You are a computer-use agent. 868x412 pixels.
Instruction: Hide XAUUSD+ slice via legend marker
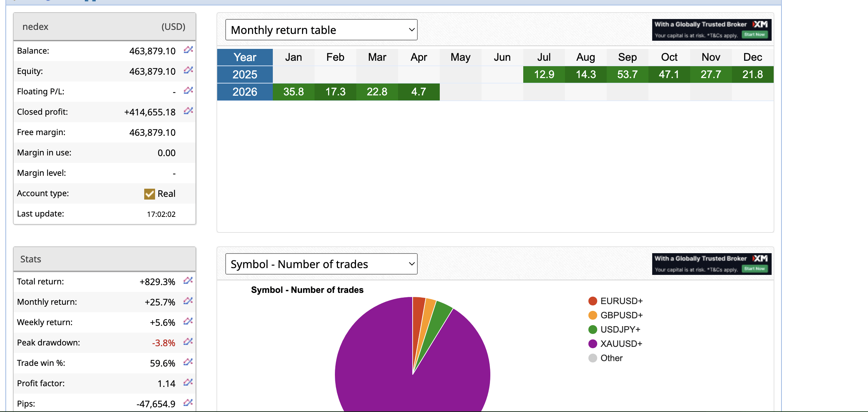[x=592, y=343]
